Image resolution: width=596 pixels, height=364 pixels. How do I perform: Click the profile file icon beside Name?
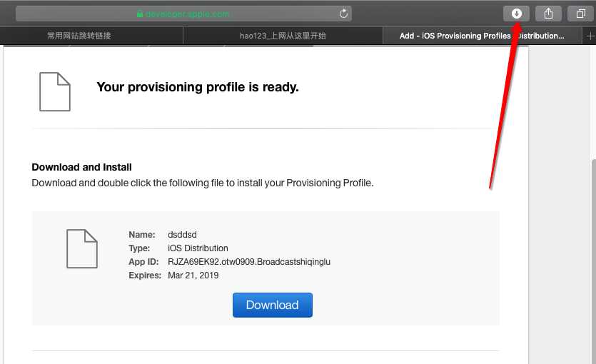tap(81, 248)
